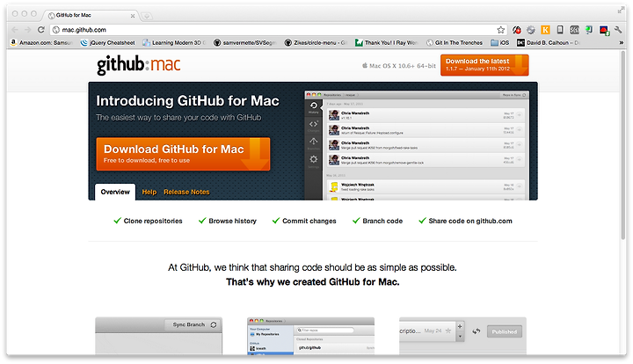Click the "Branch code" text
Image resolution: width=633 pixels, height=364 pixels.
[x=382, y=222]
